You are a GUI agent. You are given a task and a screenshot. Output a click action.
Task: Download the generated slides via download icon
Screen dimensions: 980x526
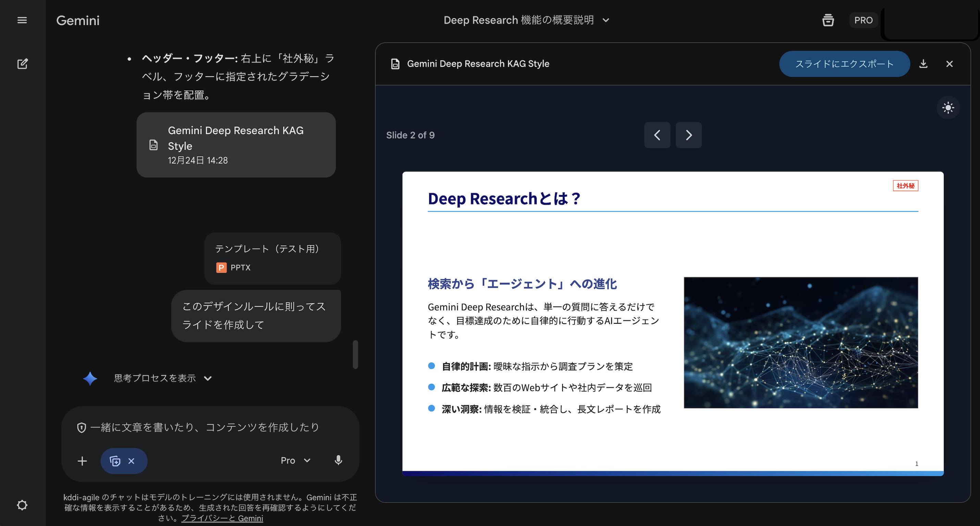(x=924, y=64)
